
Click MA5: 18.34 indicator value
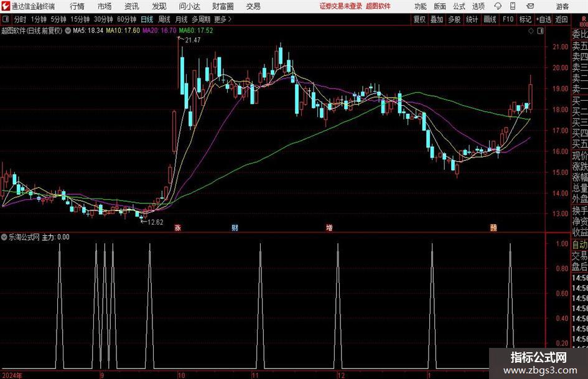[88, 30]
